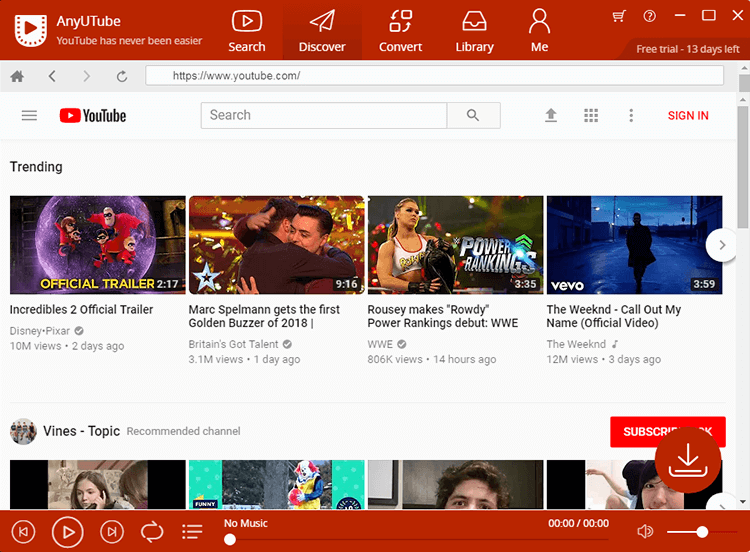Open the young man face Vines thumbnail
Viewport: 750px width, 552px height.
455,484
